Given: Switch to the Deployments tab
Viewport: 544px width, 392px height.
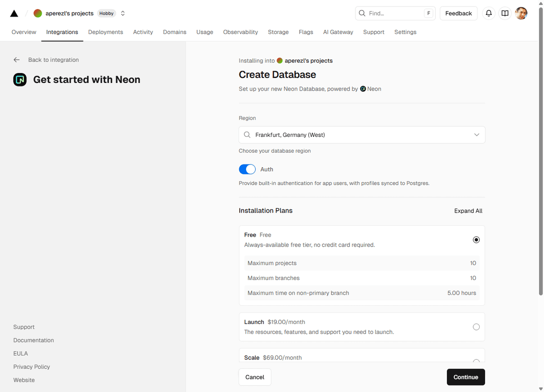Looking at the screenshot, I should point(106,32).
